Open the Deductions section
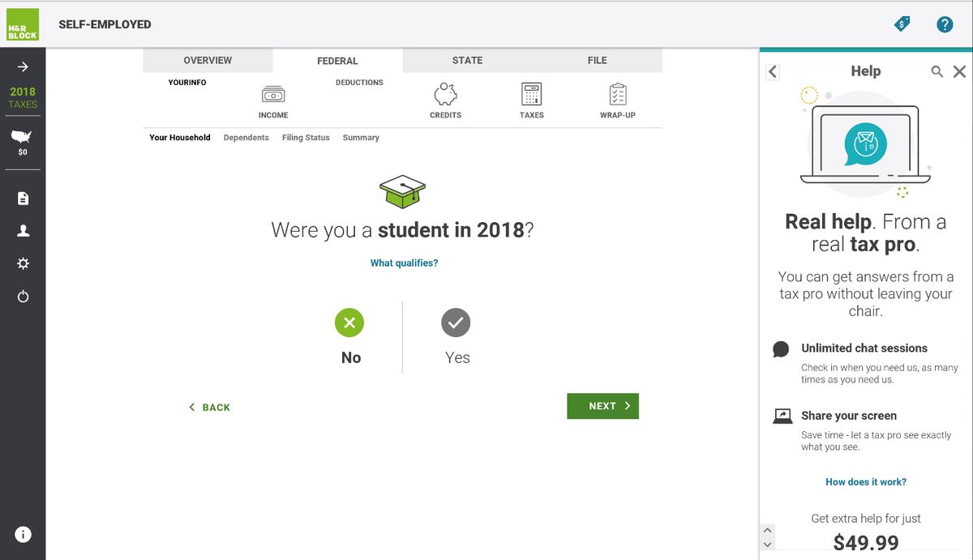This screenshot has height=560, width=973. click(359, 83)
